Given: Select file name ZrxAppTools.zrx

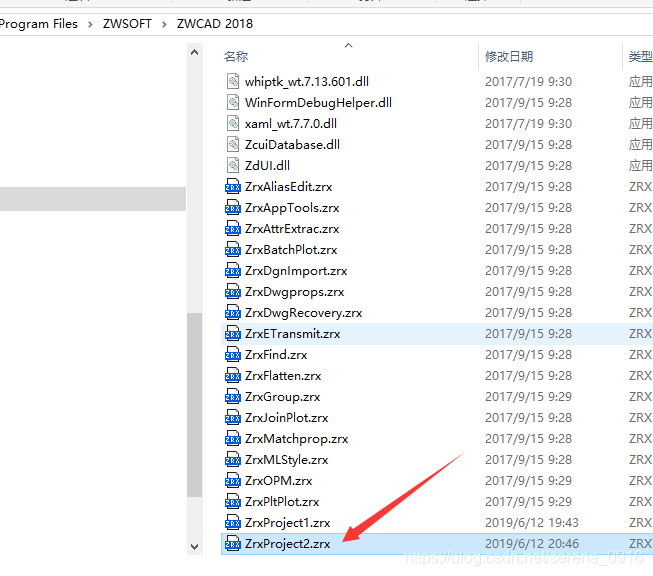Looking at the screenshot, I should pyautogui.click(x=292, y=207).
